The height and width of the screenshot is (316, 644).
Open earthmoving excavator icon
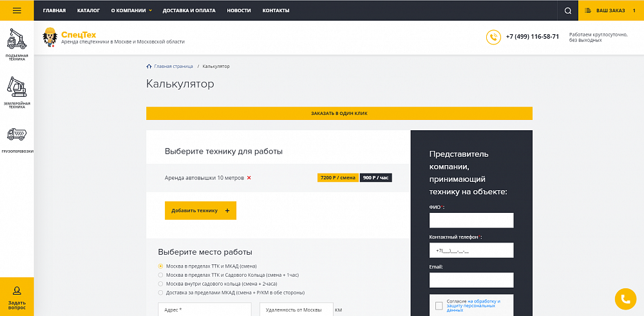(17, 87)
